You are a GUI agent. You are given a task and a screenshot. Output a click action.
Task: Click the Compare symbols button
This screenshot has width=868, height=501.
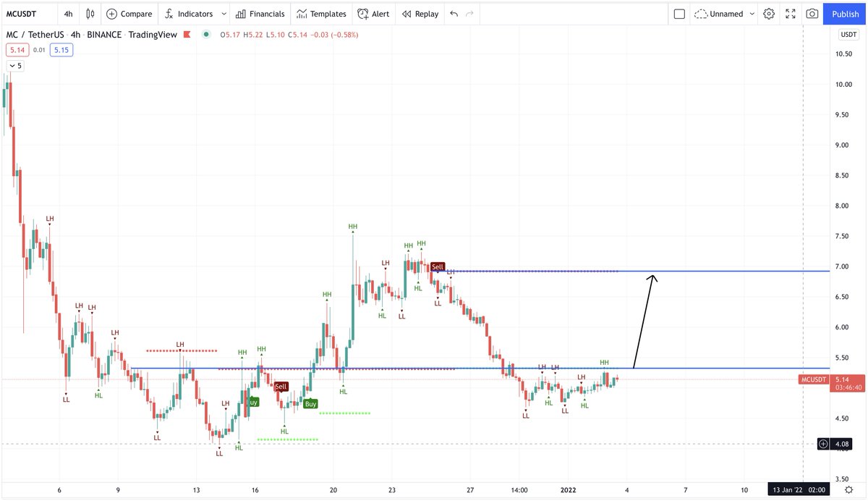129,14
